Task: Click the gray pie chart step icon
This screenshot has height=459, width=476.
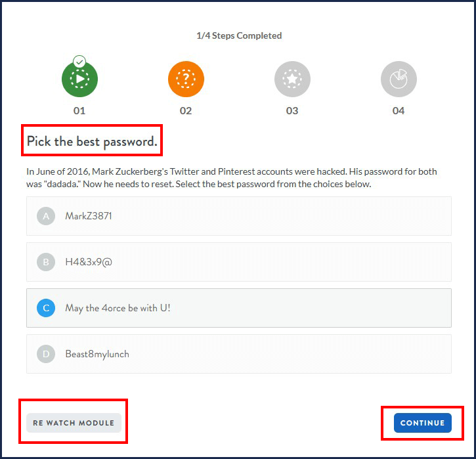Action: point(399,79)
